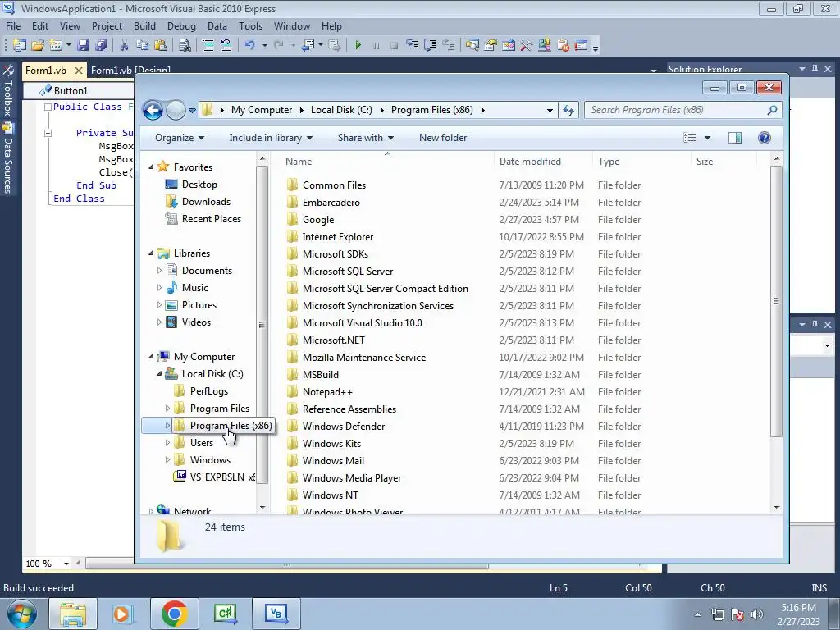Expand Users folder in navigation tree

(167, 443)
